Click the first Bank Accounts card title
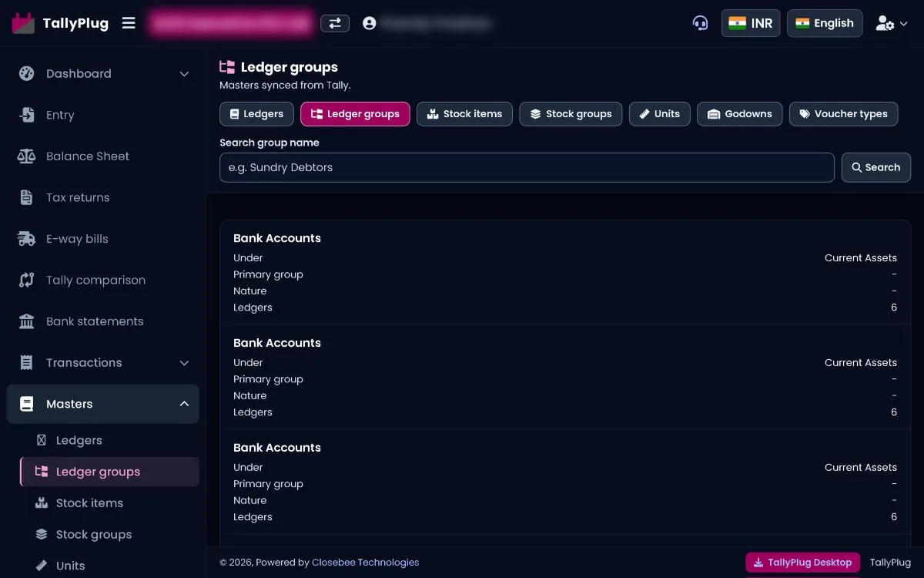The height and width of the screenshot is (578, 924). [277, 238]
